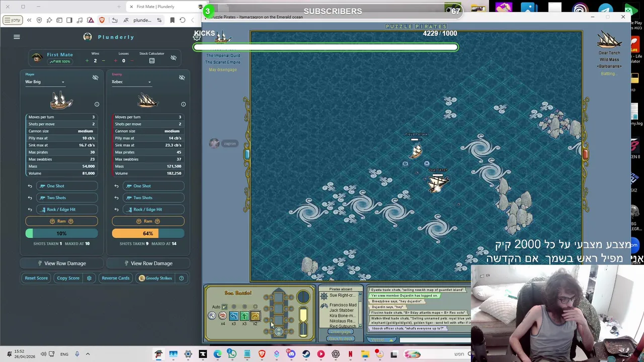Screen dimensions: 644x362
Task: Click the game chat input field
Action: click(x=435, y=340)
